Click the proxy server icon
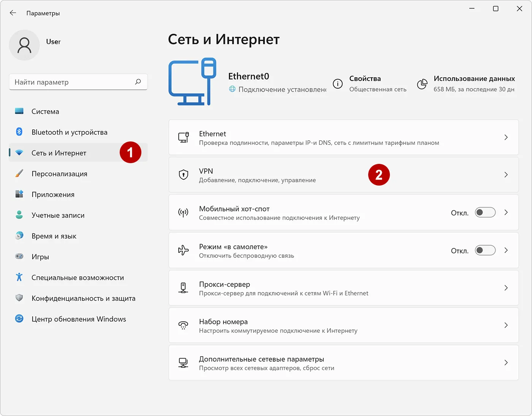The width and height of the screenshot is (532, 416). tap(184, 288)
